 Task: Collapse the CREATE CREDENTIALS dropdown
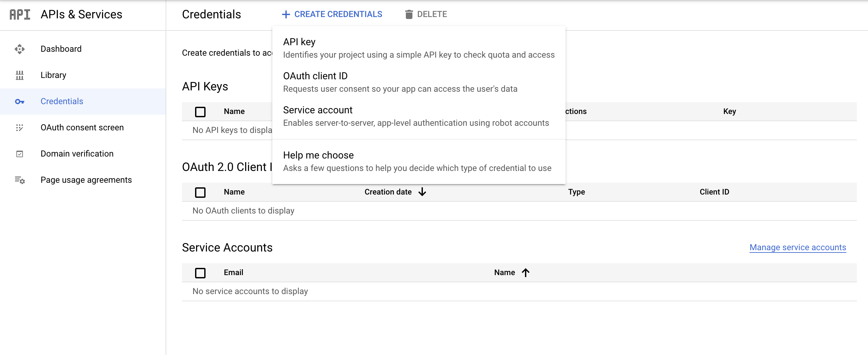332,14
